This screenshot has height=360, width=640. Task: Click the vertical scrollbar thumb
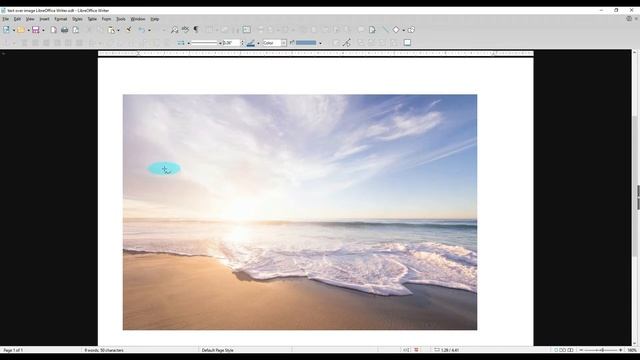(635, 186)
